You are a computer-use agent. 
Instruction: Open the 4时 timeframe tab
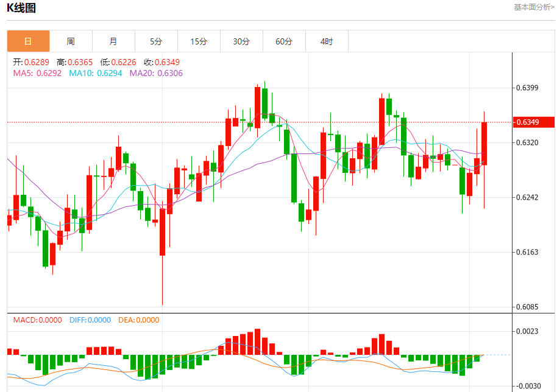point(327,41)
